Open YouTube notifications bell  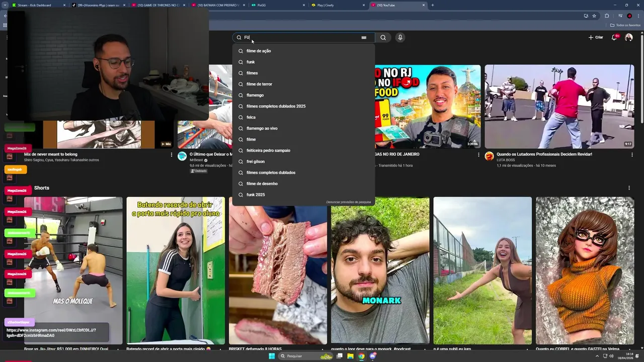[614, 37]
